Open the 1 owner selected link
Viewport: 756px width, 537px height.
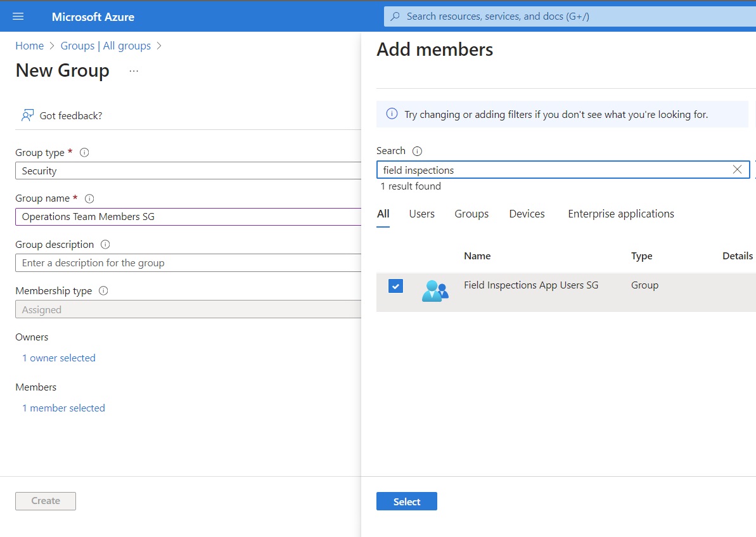pos(59,358)
